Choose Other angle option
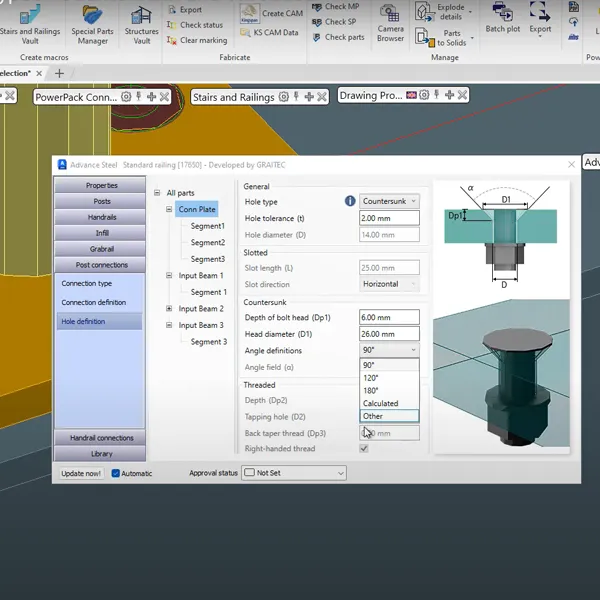This screenshot has height=600, width=600. tap(389, 416)
